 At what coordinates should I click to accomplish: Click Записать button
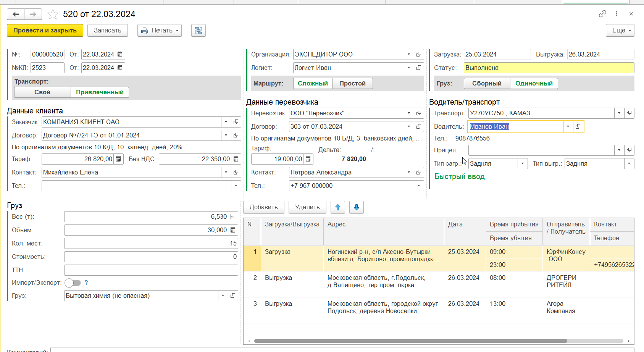pyautogui.click(x=108, y=31)
